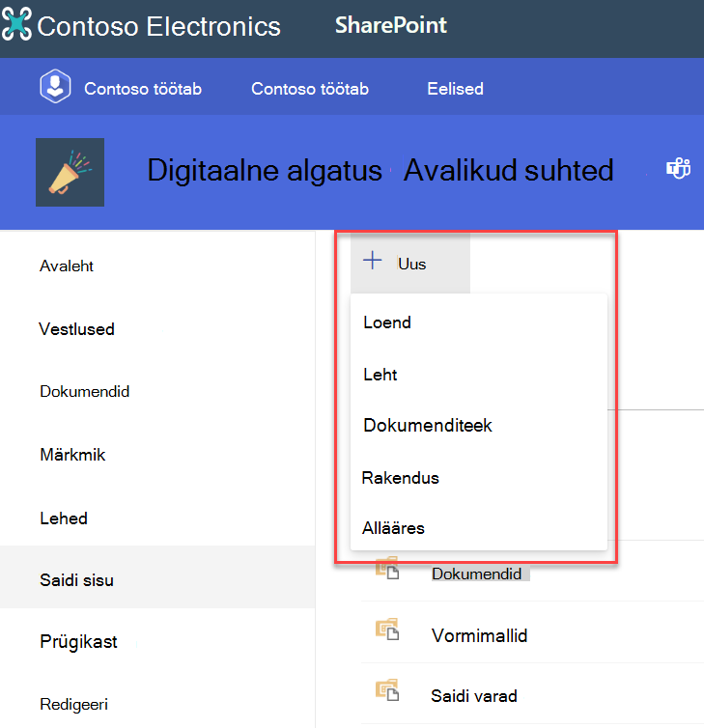Screen dimensions: 704x728
Task: Click the Saidi varad library icon
Action: tap(387, 689)
